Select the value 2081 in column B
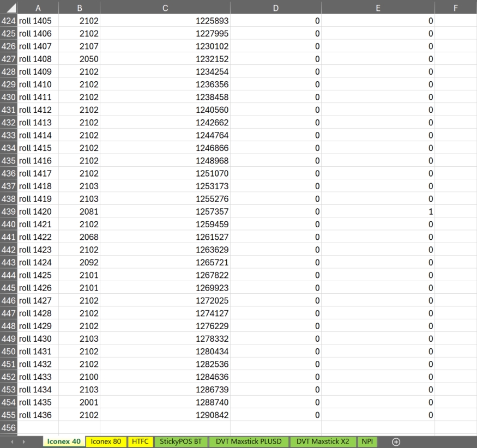Image resolution: width=477 pixels, height=448 pixels. (x=80, y=211)
